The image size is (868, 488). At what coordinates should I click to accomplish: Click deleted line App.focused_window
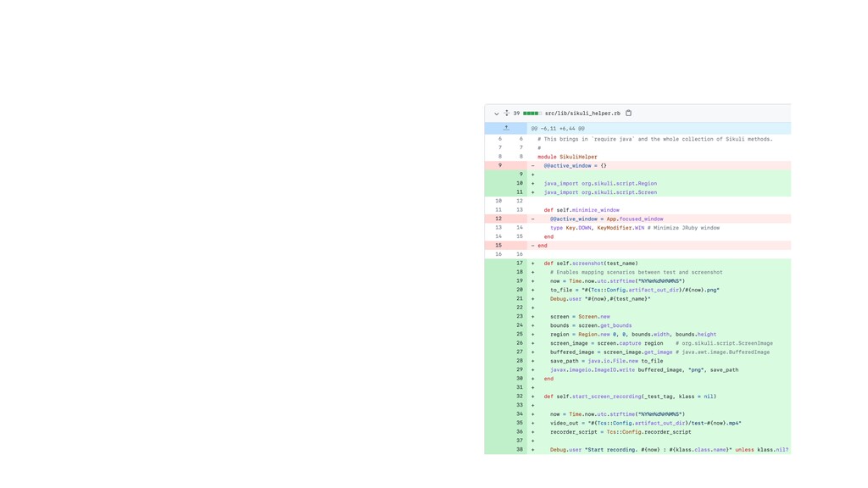click(607, 219)
